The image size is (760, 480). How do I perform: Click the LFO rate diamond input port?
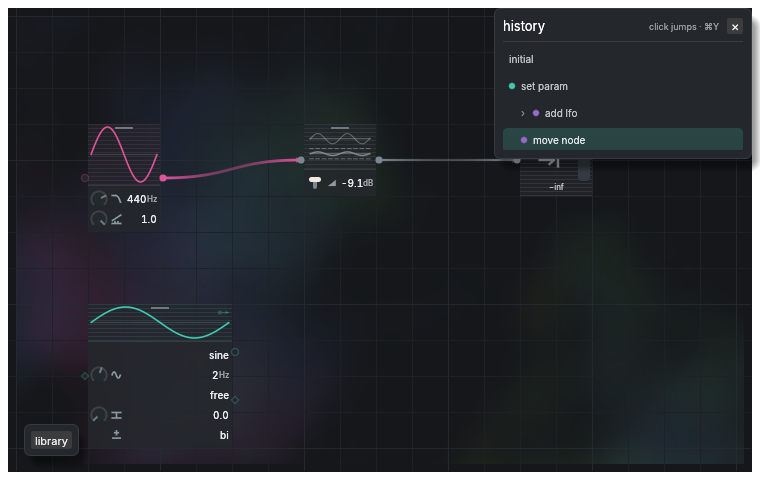point(85,376)
